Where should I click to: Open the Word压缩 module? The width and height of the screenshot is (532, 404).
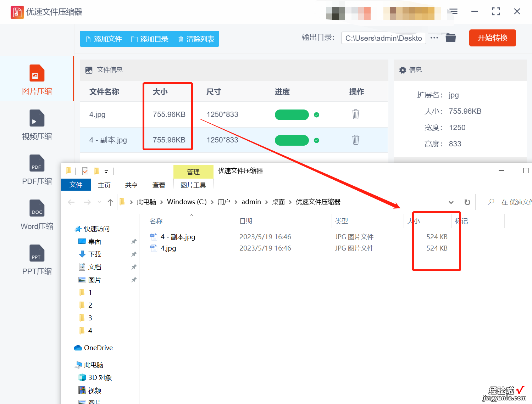[x=37, y=215]
